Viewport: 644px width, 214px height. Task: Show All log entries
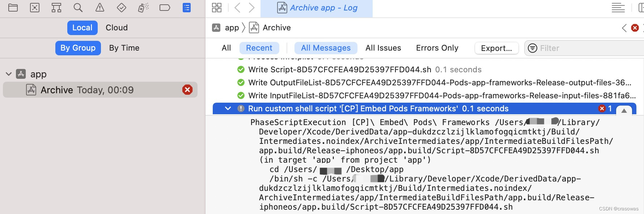click(226, 48)
